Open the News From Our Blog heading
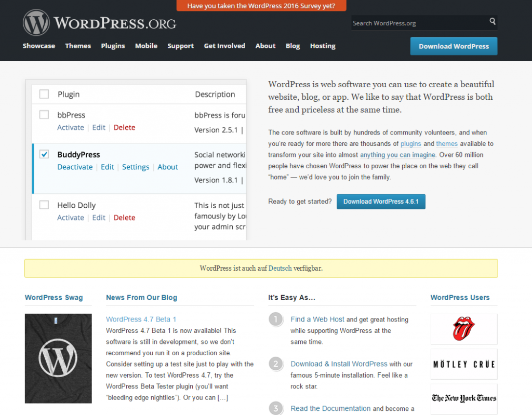 pyautogui.click(x=141, y=298)
